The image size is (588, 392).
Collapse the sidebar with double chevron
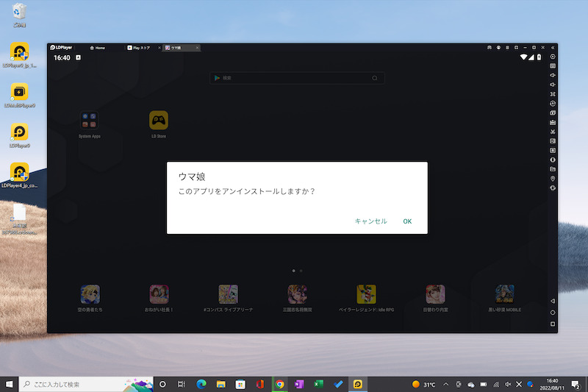[553, 48]
